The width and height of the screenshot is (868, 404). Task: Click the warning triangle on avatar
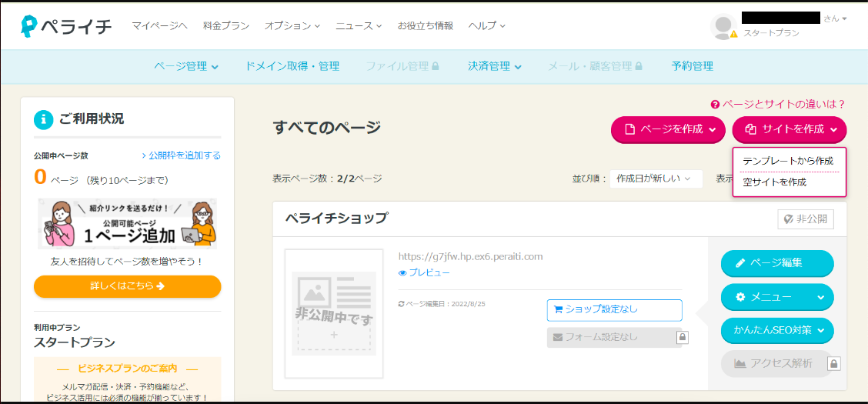pos(734,35)
